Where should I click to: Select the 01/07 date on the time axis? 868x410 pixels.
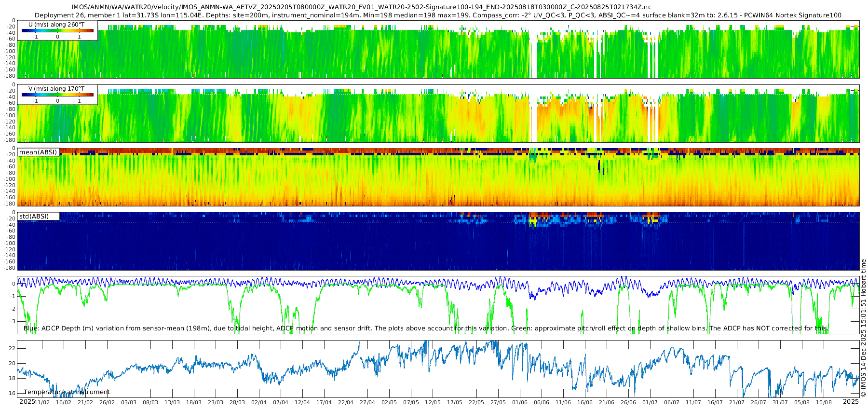(x=650, y=402)
